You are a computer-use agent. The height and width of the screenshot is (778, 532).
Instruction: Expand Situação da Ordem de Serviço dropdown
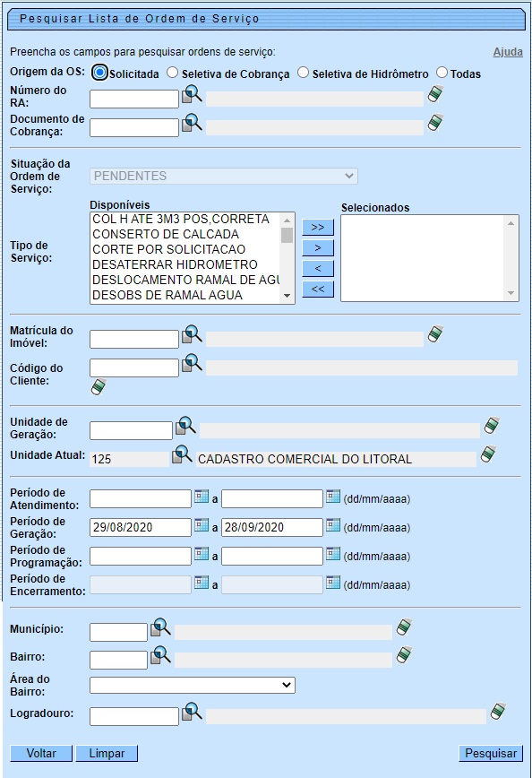coord(224,177)
